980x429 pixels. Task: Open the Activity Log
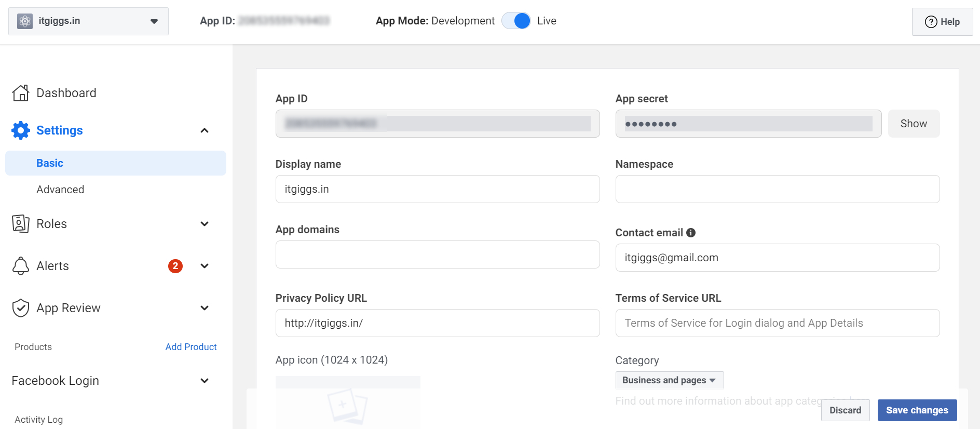pos(39,420)
